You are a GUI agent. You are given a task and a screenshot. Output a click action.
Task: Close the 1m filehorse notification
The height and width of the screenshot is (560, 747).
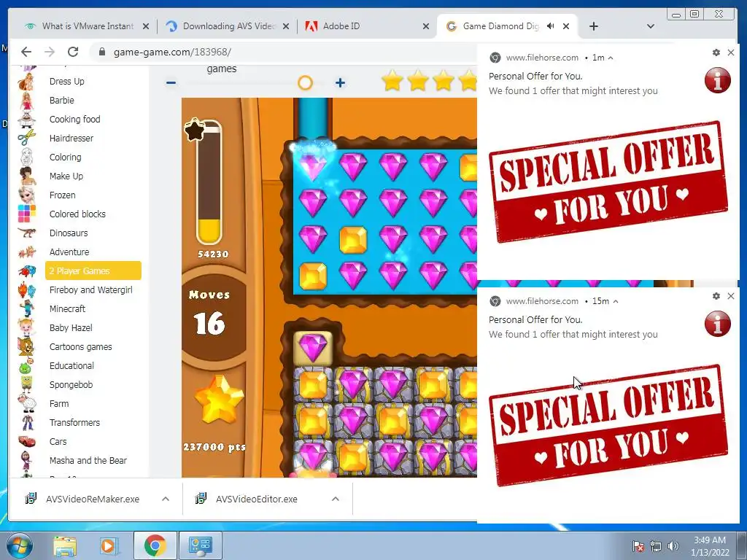pyautogui.click(x=731, y=52)
